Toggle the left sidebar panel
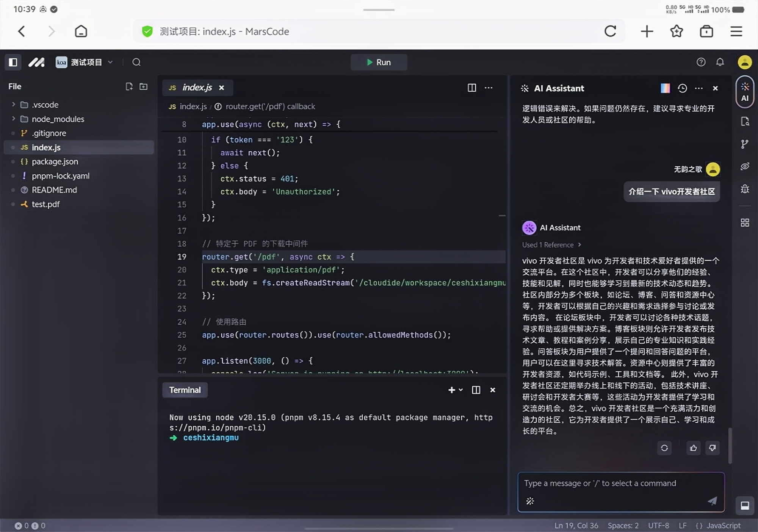 coord(13,62)
